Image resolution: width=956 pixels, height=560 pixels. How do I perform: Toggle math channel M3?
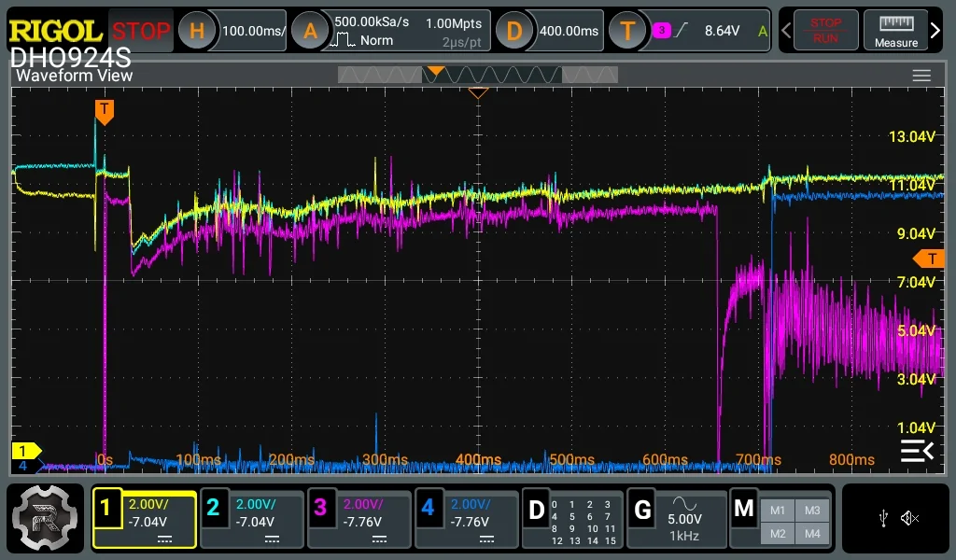point(812,511)
